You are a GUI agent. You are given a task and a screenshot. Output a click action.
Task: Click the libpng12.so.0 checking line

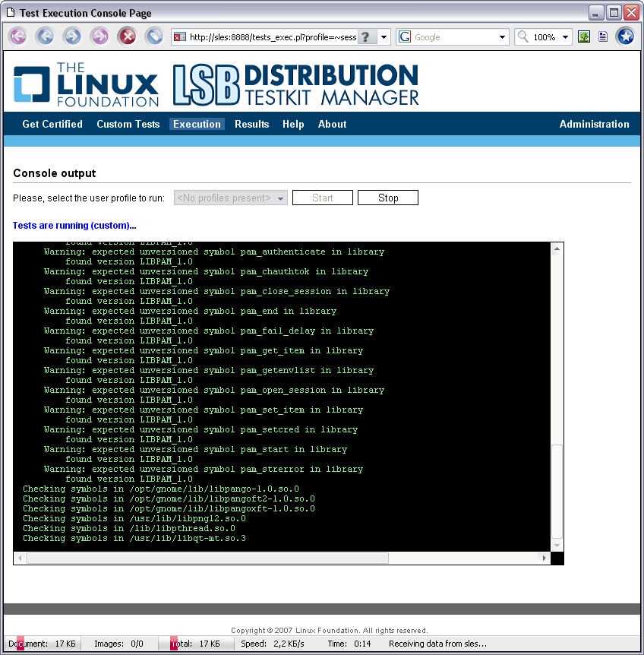tap(134, 518)
